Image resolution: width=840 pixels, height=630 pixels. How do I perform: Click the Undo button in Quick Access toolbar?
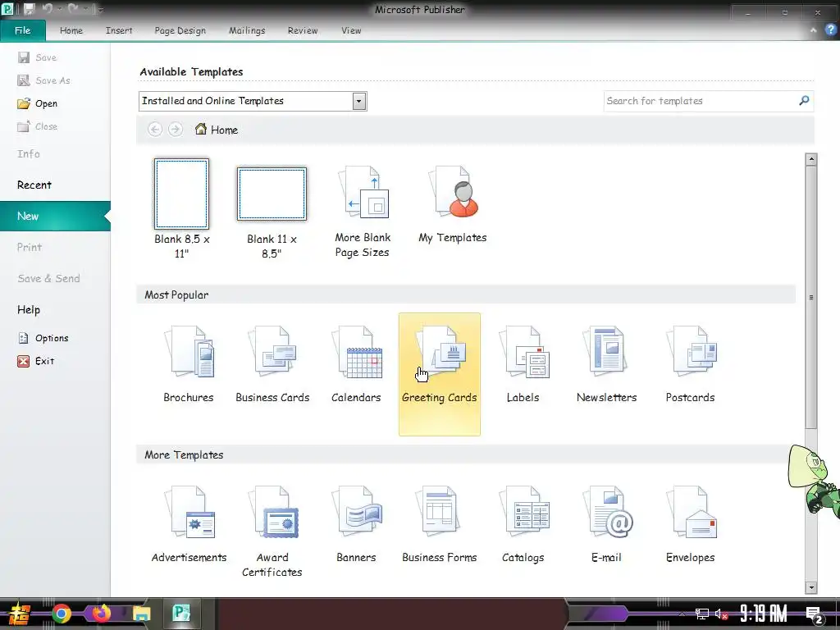click(47, 9)
